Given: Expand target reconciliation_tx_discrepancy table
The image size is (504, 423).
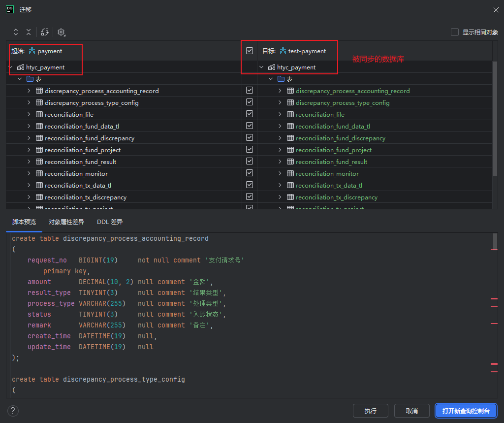Looking at the screenshot, I should pyautogui.click(x=280, y=197).
